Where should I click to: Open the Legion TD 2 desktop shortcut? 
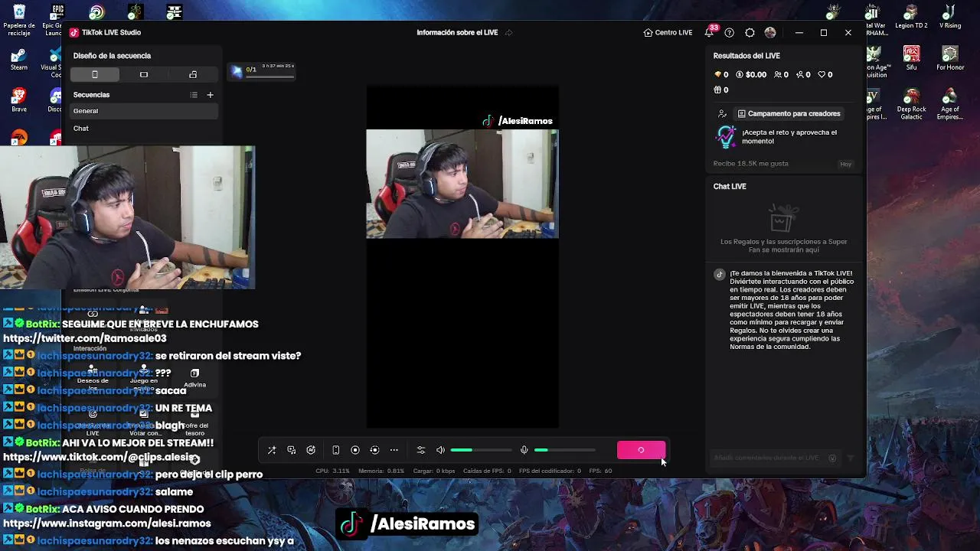(911, 17)
